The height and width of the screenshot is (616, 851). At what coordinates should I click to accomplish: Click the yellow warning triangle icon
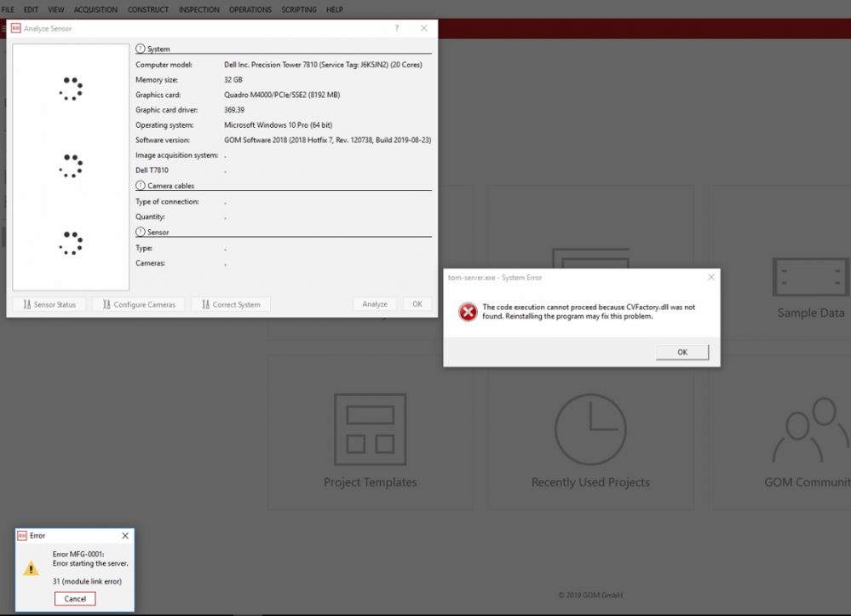31,568
